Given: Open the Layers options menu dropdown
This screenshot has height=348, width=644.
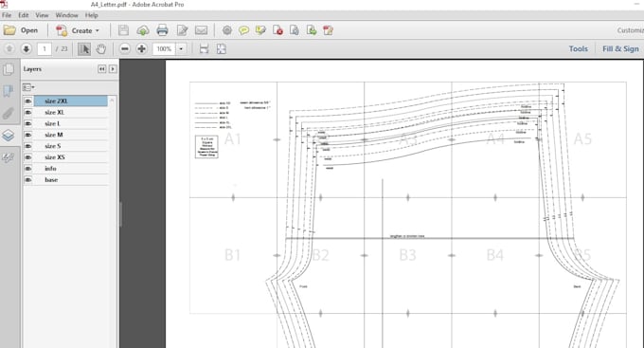Looking at the screenshot, I should tap(28, 87).
